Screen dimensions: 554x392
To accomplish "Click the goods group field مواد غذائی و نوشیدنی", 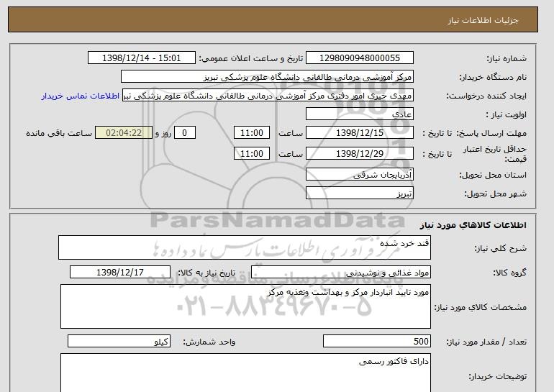I will point(341,273).
